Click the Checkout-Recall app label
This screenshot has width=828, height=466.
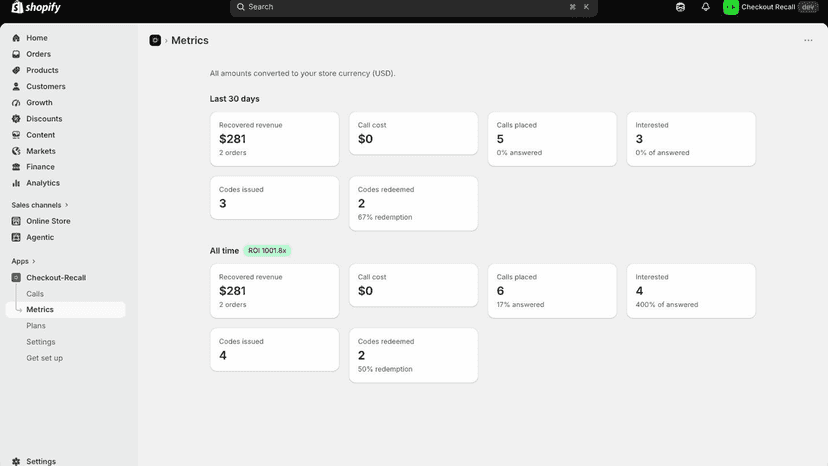[x=56, y=277]
